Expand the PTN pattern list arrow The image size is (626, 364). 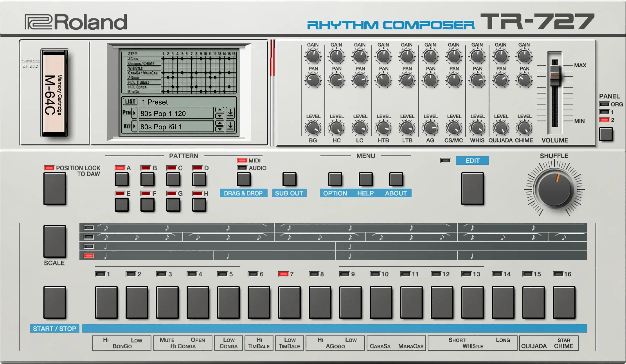pyautogui.click(x=134, y=113)
